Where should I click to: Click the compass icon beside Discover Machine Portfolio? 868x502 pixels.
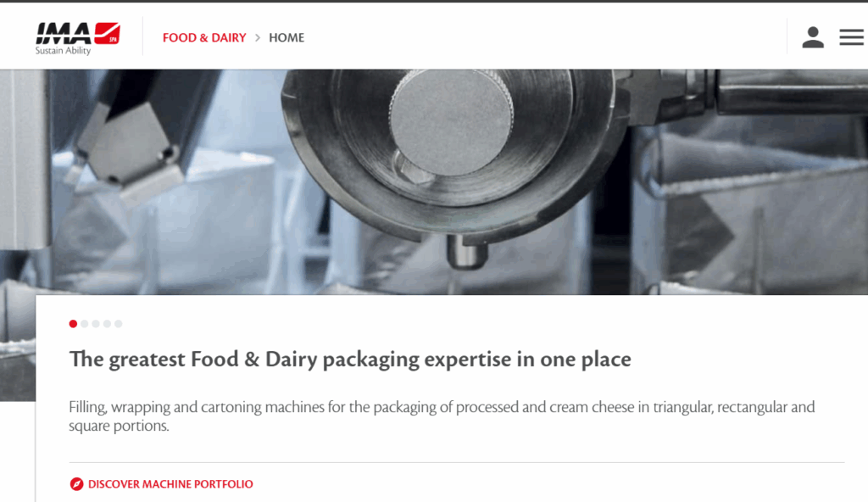click(76, 484)
